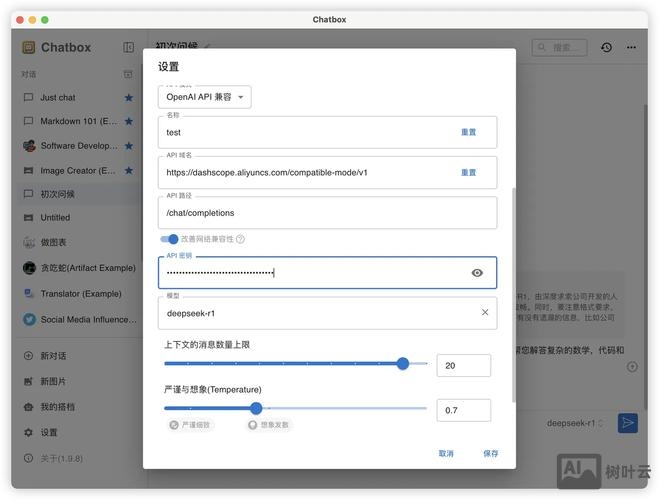The height and width of the screenshot is (500, 659).
Task: Click the Social Media Influencer Twitter icon
Action: pos(29,319)
